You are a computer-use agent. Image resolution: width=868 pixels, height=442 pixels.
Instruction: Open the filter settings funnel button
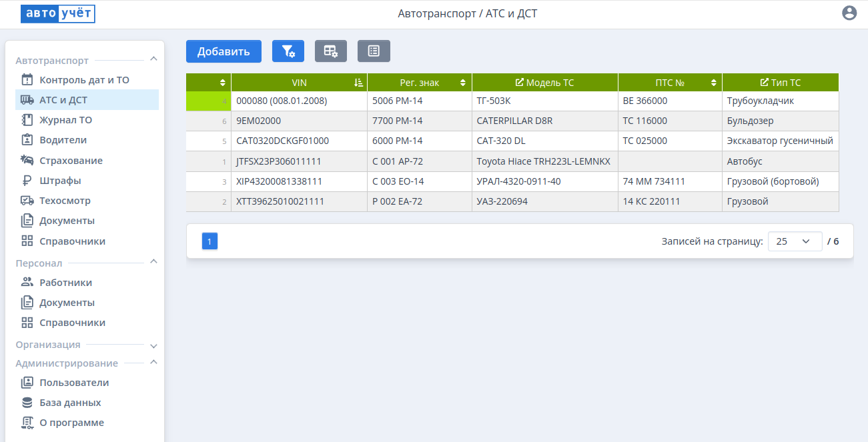pyautogui.click(x=288, y=51)
